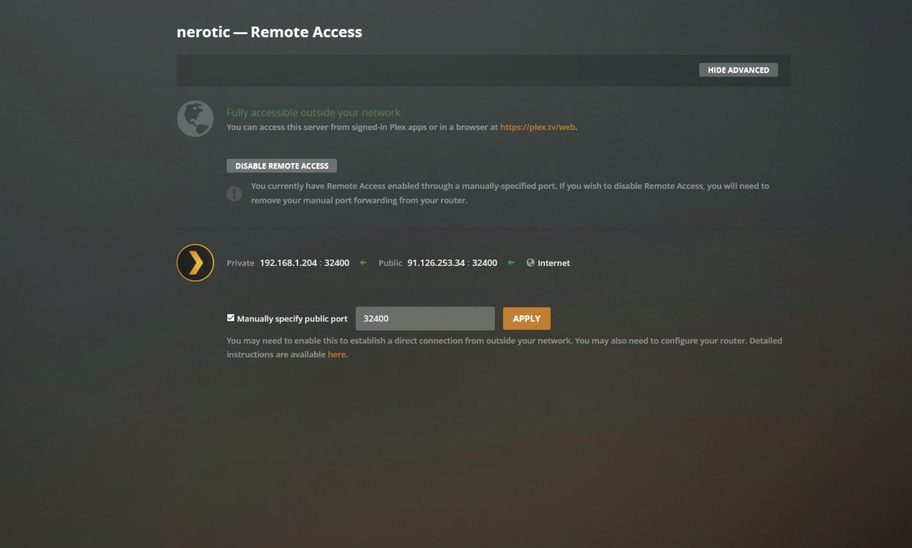Click green arrow after private address
The width and height of the screenshot is (912, 548).
(363, 263)
